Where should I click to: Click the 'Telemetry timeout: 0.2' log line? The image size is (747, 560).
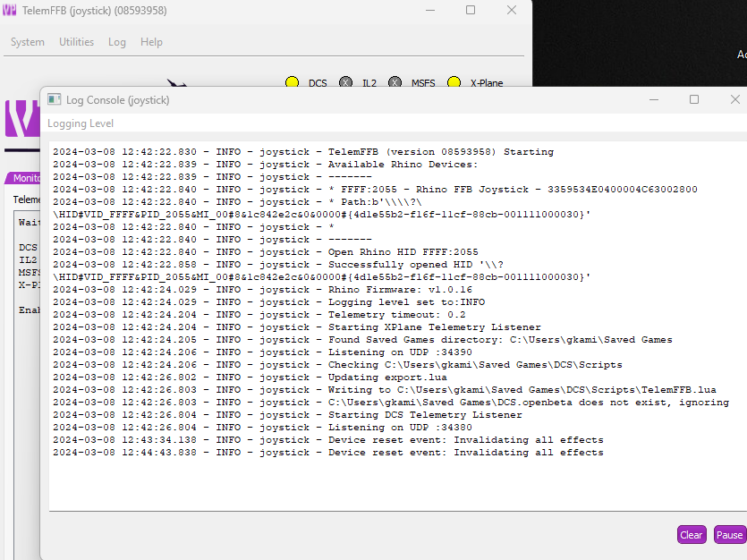point(259,314)
